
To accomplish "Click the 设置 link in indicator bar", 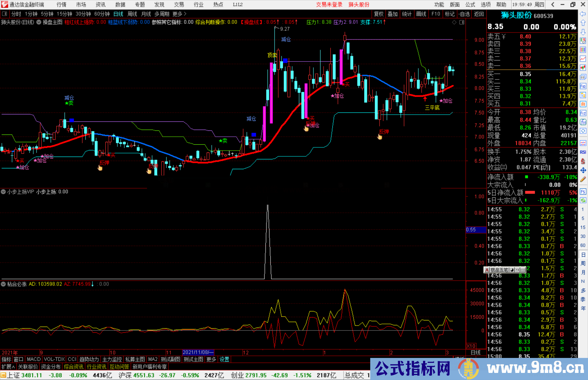I will click(224, 359).
